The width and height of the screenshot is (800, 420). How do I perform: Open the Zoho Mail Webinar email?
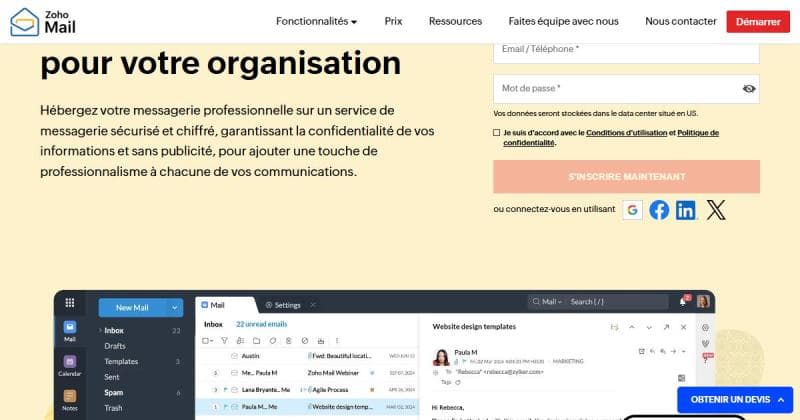click(307, 373)
